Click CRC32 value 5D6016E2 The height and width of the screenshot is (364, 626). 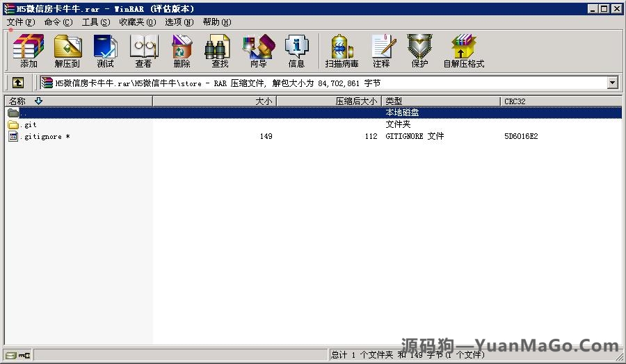[x=521, y=136]
